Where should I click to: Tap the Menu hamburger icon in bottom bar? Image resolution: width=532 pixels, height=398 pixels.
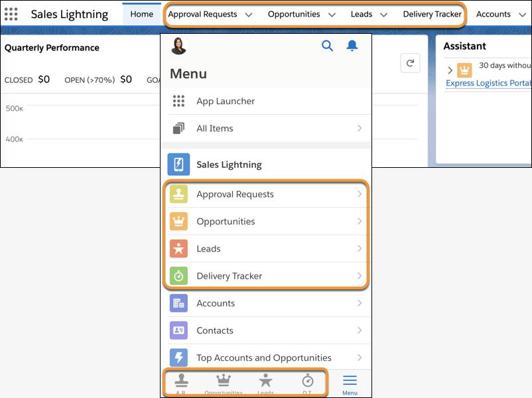tap(350, 380)
